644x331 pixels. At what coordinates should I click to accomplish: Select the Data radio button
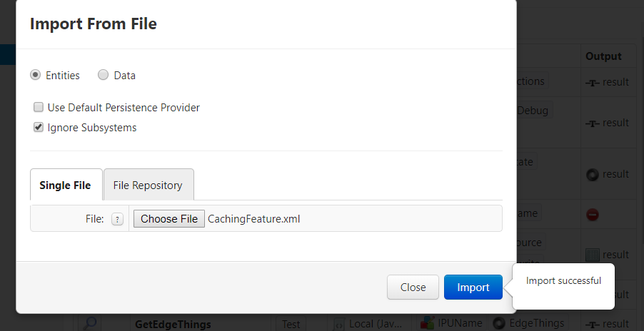click(103, 75)
